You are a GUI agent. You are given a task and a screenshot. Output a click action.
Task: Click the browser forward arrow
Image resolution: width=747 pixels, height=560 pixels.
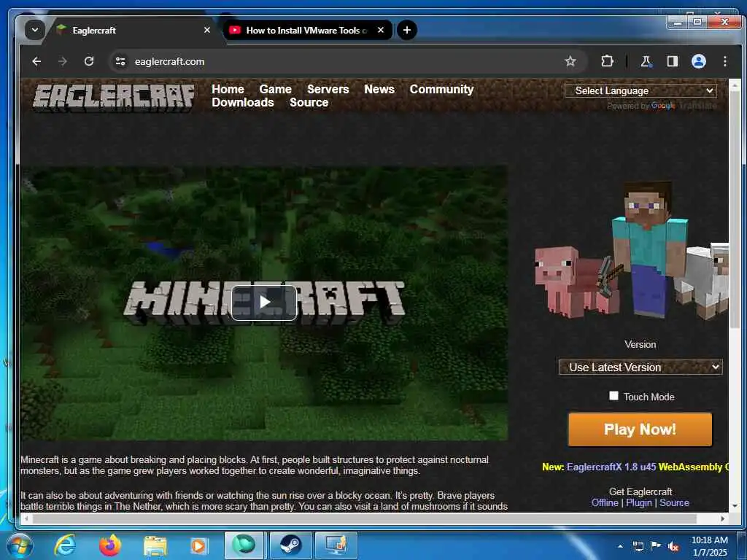pyautogui.click(x=63, y=61)
